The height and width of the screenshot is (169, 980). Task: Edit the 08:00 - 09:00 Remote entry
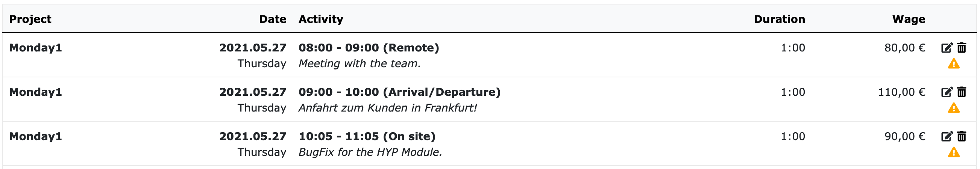[x=947, y=48]
